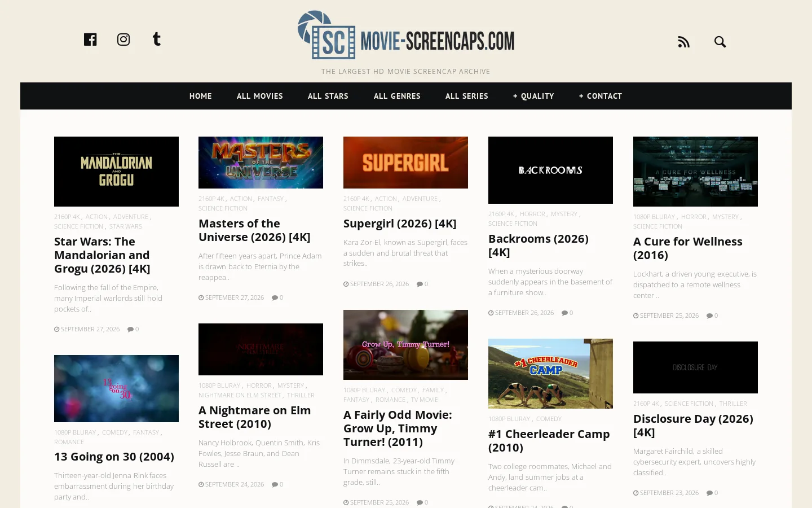Open the Supergirl title card thumbnail
The height and width of the screenshot is (508, 812).
[x=405, y=163]
